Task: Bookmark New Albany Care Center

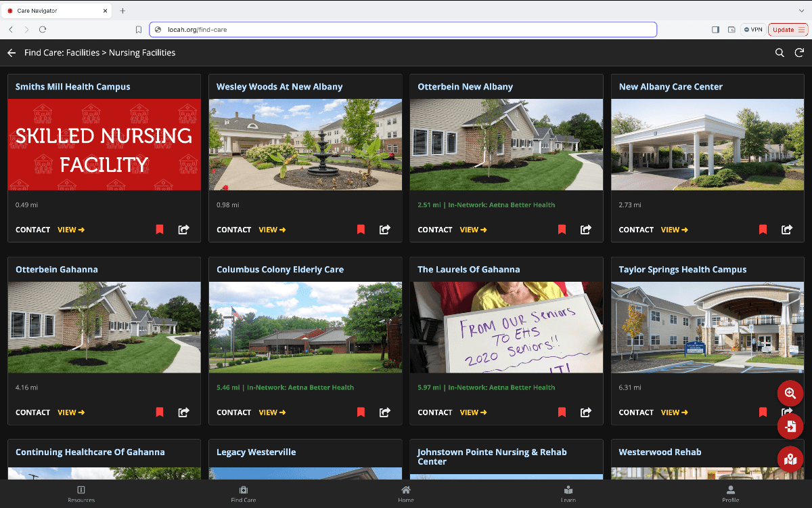Action: [763, 230]
